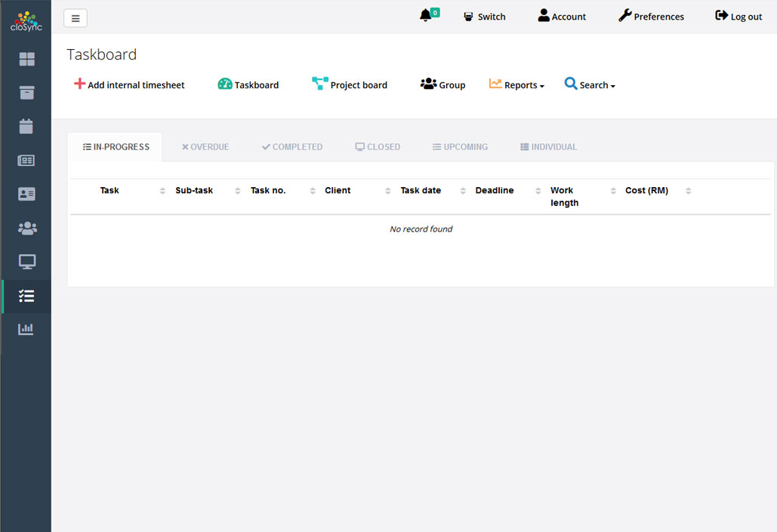Open the dashboard grid icon in sidebar
This screenshot has height=532, width=777.
pos(26,59)
